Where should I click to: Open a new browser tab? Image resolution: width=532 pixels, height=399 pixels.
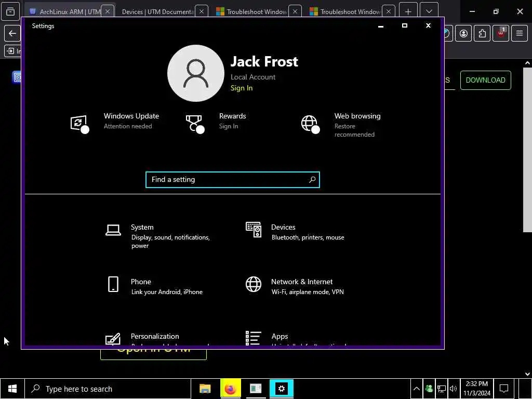coord(408,11)
